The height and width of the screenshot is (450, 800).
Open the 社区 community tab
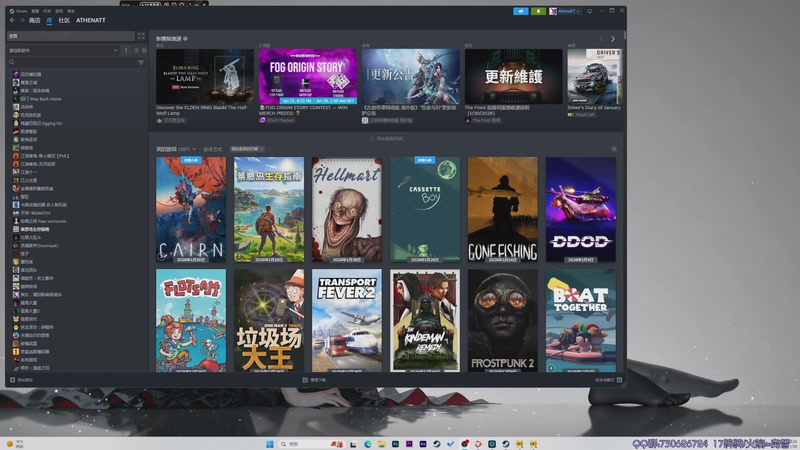pyautogui.click(x=64, y=20)
